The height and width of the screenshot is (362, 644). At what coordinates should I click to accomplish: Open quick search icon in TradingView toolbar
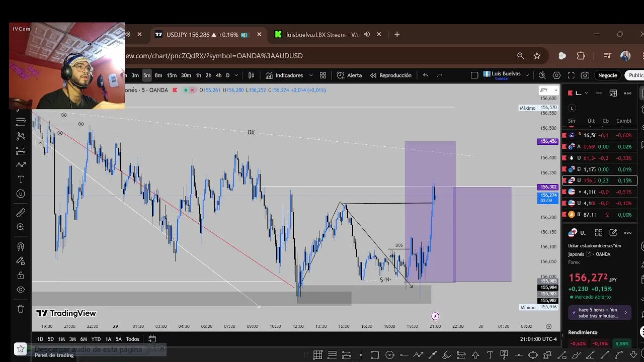(542, 75)
